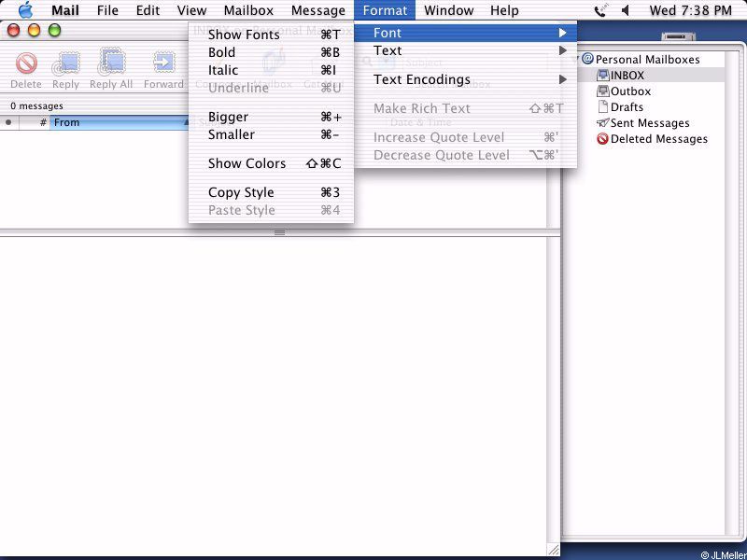Click the phone status icon in menu bar
Viewport: 747px width, 560px height.
600,10
